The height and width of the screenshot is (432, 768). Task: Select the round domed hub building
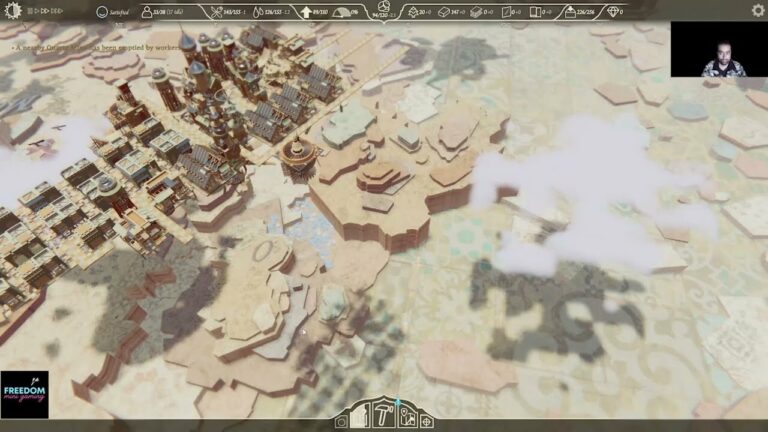(297, 155)
